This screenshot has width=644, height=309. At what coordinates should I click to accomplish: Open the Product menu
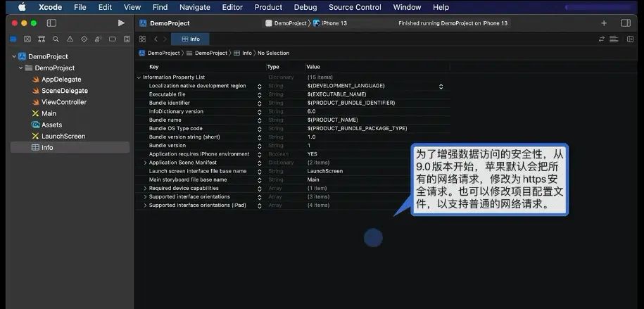pyautogui.click(x=268, y=7)
